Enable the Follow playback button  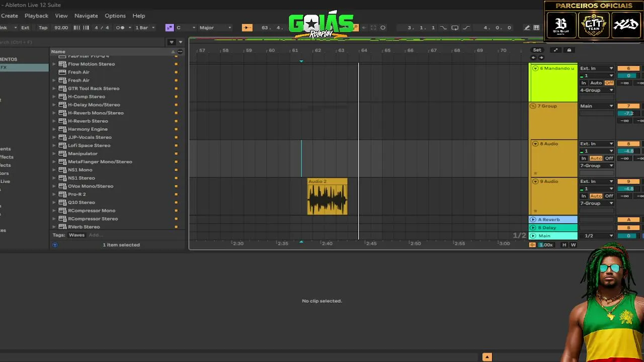(247, 28)
